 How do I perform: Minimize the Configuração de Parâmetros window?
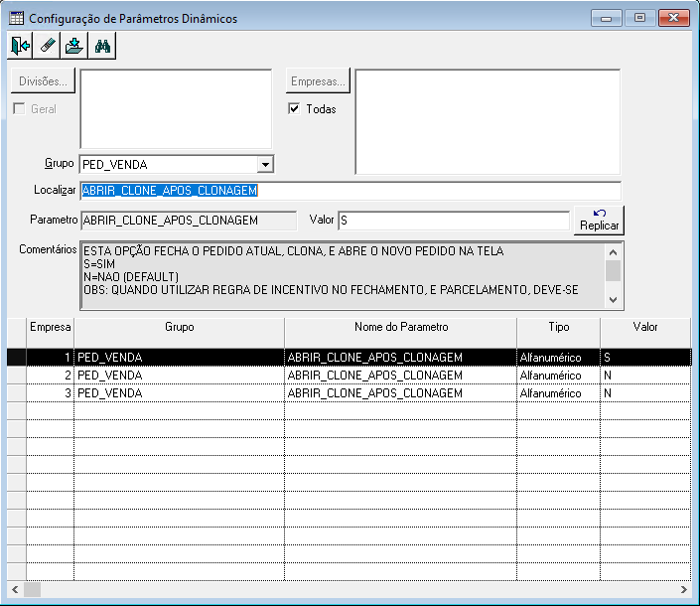607,18
